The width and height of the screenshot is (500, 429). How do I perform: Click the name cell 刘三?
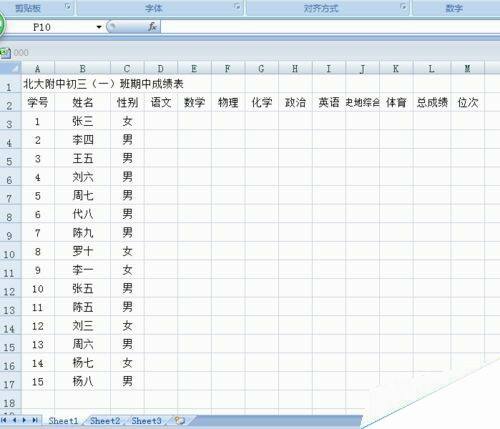click(83, 326)
